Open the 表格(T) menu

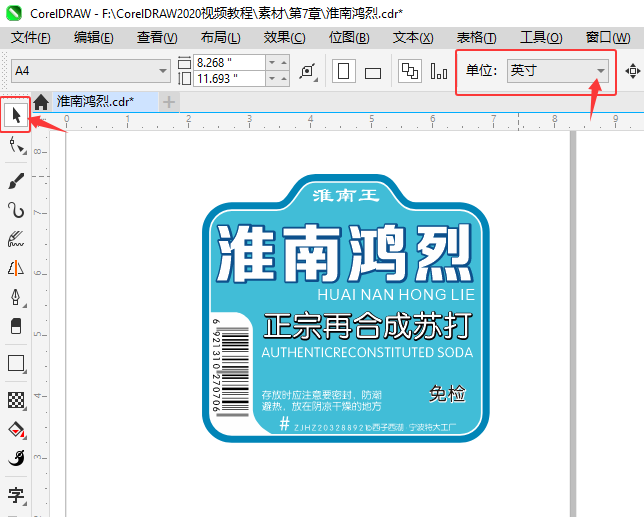point(476,38)
